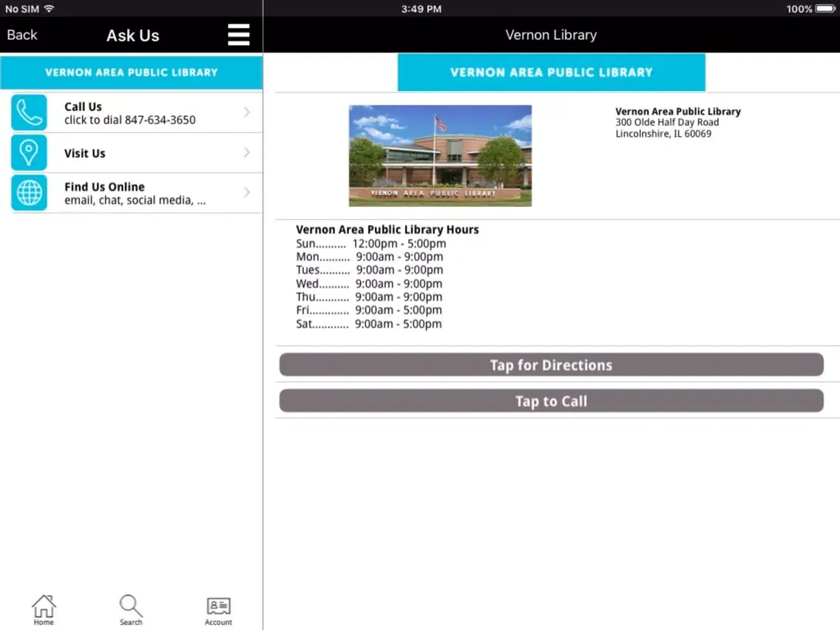The image size is (840, 630).
Task: Go Back from Ask Us
Action: click(22, 35)
